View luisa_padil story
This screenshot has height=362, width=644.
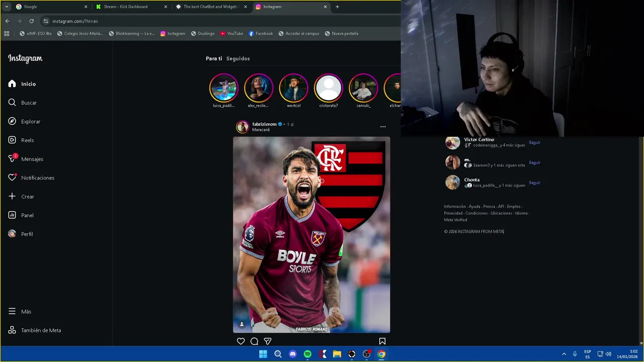(223, 88)
